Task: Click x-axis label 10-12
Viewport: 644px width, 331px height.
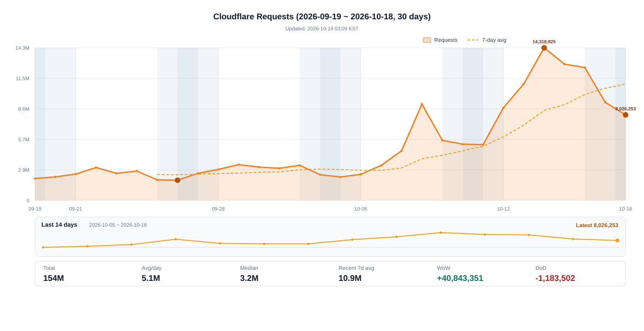Action: [503, 209]
